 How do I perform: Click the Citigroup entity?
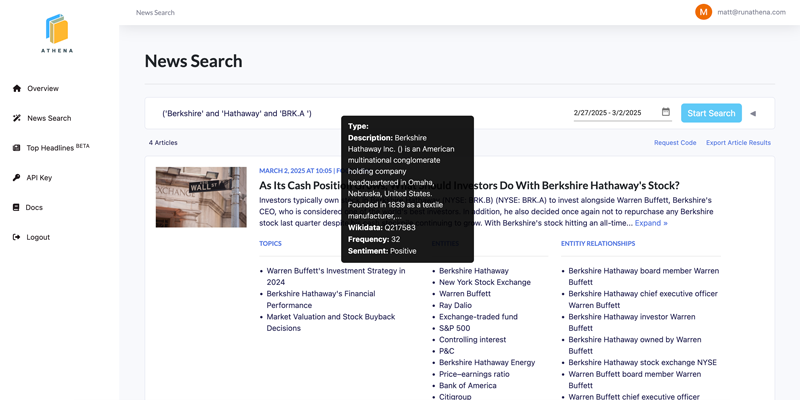pos(456,396)
